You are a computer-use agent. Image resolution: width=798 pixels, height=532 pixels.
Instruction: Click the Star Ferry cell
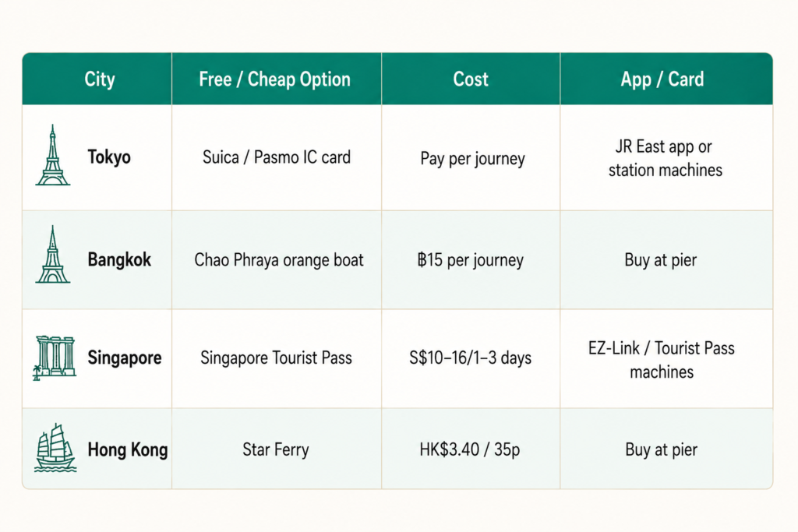[275, 449]
